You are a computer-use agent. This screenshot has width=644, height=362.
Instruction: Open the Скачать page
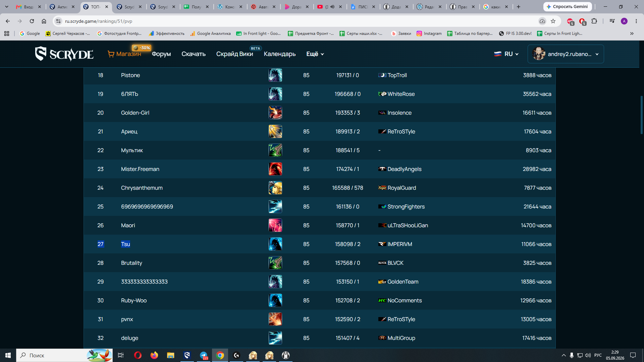[x=194, y=54]
